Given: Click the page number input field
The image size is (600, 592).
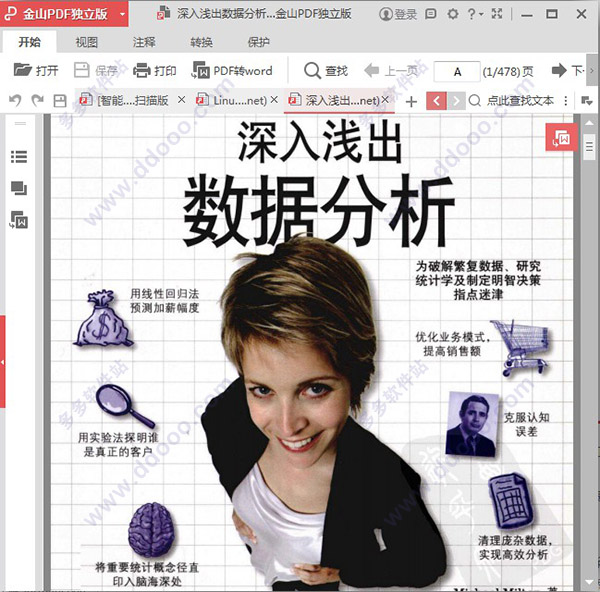Looking at the screenshot, I should tap(457, 72).
